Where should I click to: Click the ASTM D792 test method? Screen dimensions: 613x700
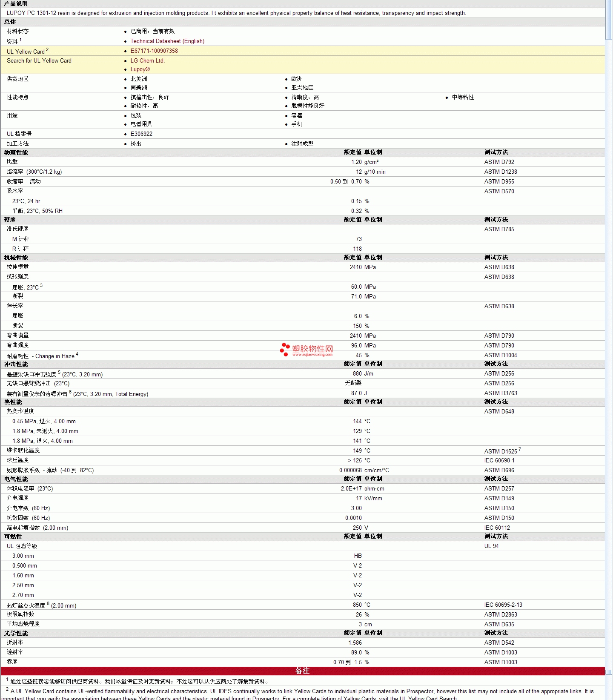coord(499,162)
